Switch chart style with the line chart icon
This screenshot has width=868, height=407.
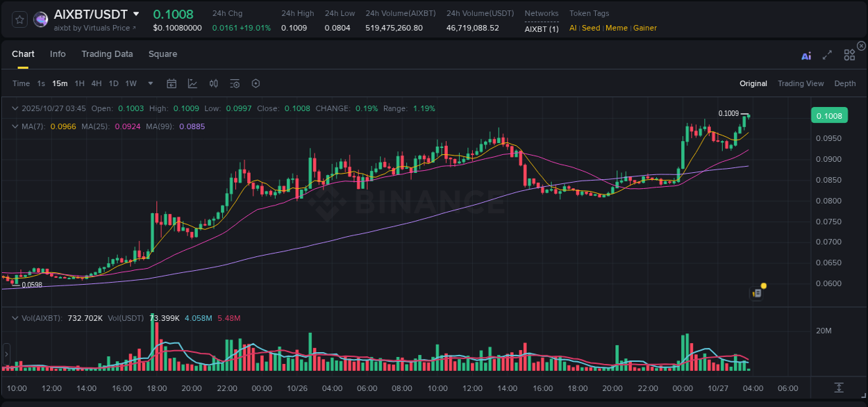(x=192, y=83)
